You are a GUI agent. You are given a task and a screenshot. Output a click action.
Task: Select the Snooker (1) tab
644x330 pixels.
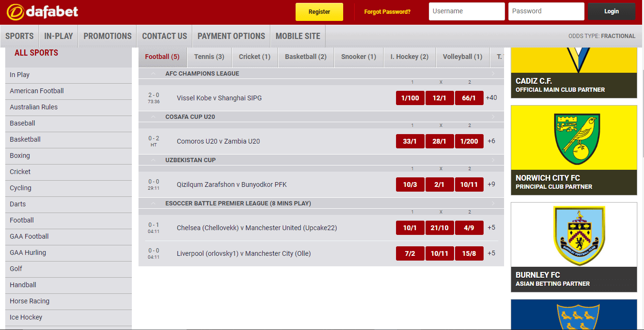[x=358, y=57]
